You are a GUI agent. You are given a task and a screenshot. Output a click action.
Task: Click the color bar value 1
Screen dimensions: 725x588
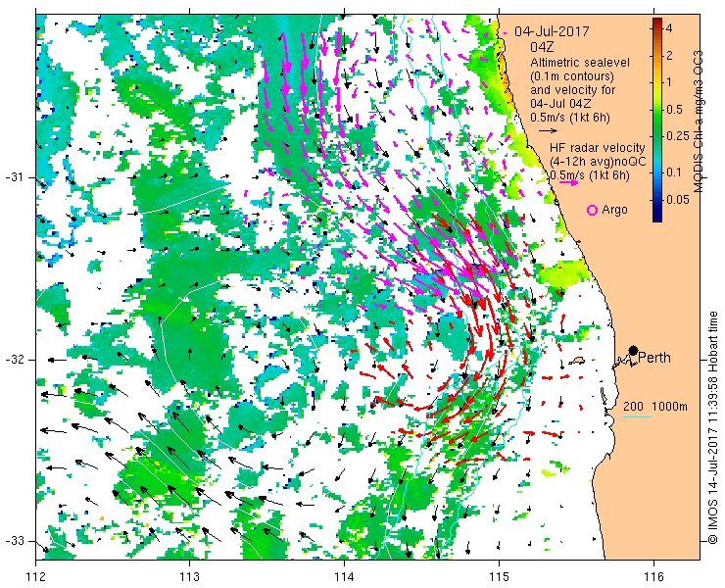pos(668,82)
